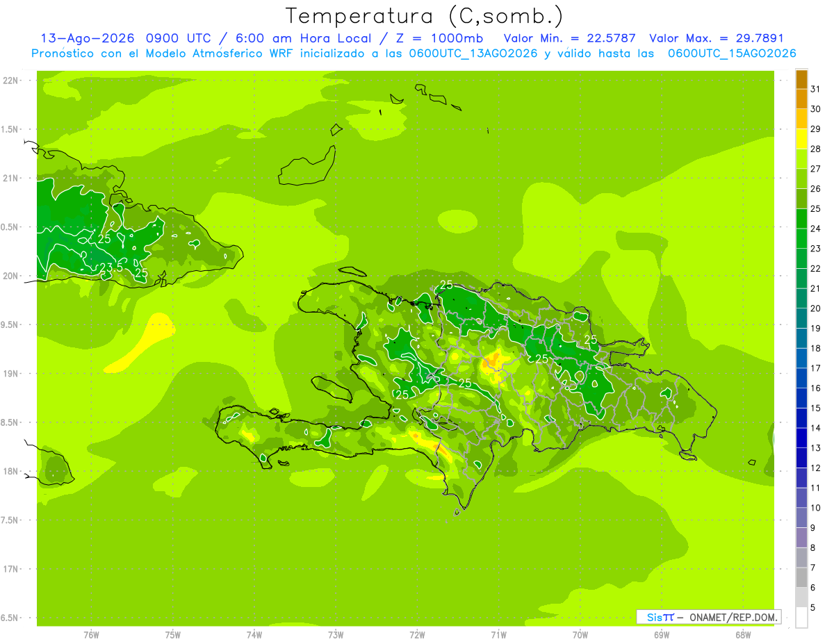The width and height of the screenshot is (834, 644).
Task: Click the Valor Max. = 29.7891 text
Action: tap(716, 38)
